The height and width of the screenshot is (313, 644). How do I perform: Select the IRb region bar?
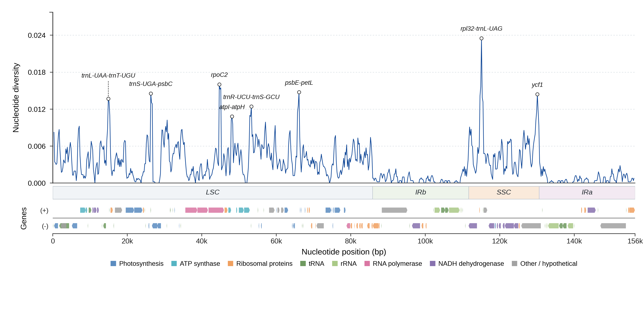click(x=420, y=193)
